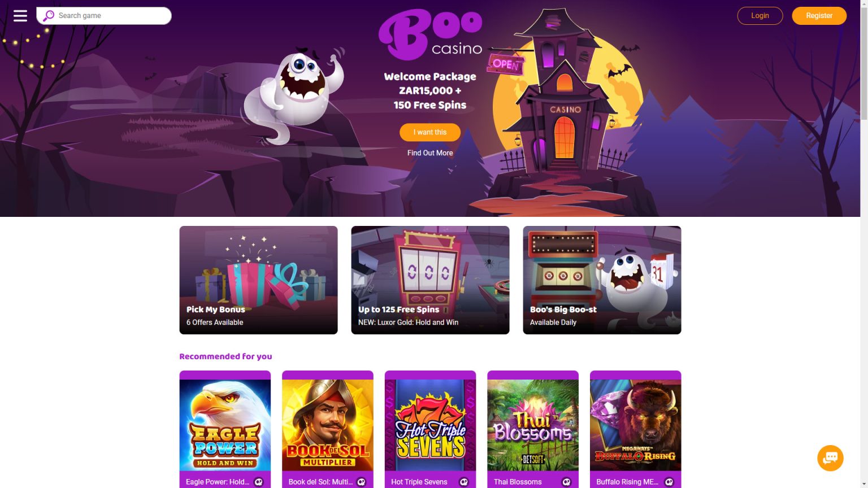Click ghost icon beside Eagle Power title
This screenshot has width=868, height=488.
coord(259,482)
